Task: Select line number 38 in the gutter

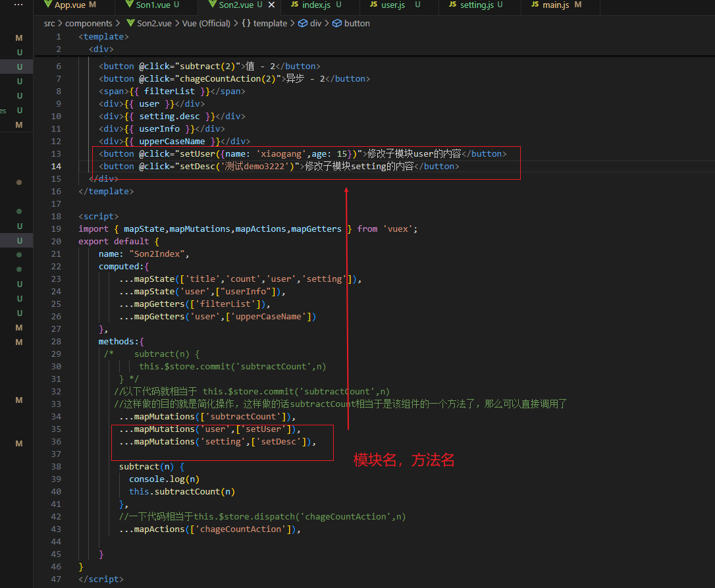Action: (x=56, y=467)
